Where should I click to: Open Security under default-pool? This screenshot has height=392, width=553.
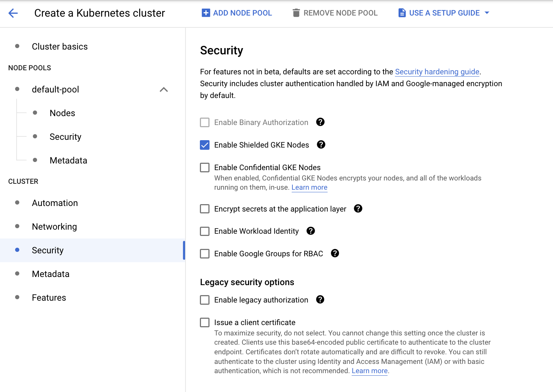tap(66, 137)
